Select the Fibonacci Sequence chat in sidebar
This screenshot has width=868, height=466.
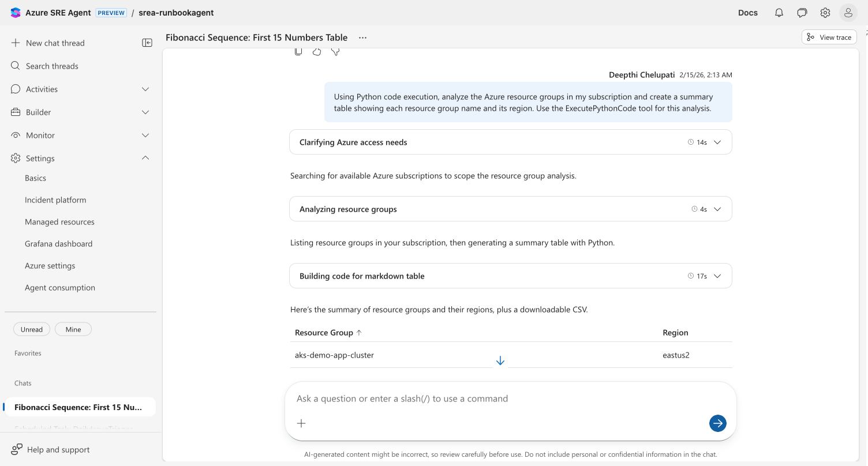point(79,407)
